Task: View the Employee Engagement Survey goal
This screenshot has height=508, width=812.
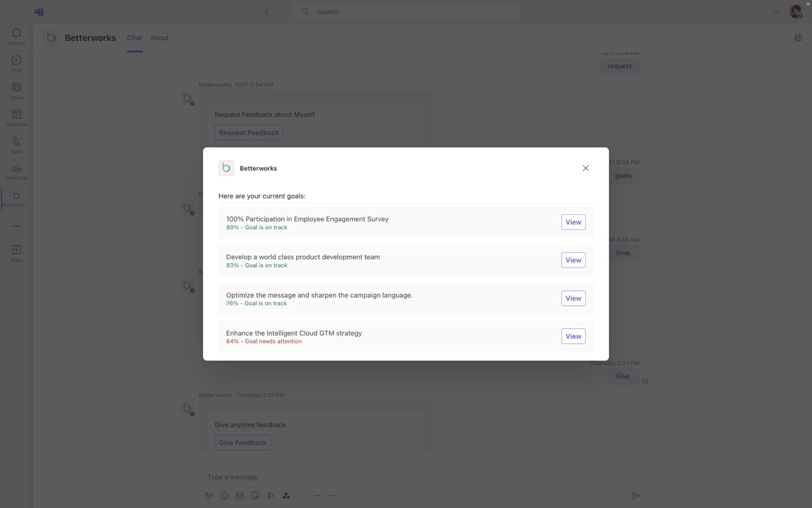Action: (573, 222)
